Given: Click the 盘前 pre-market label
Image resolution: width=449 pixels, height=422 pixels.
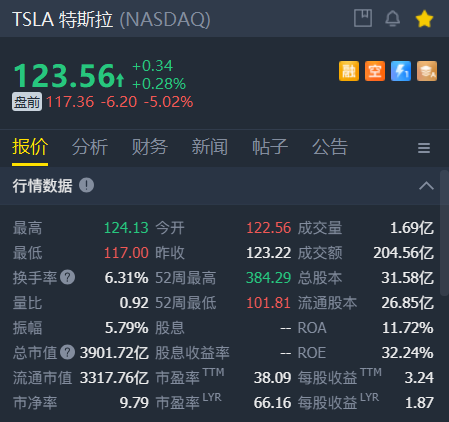Looking at the screenshot, I should tap(27, 102).
